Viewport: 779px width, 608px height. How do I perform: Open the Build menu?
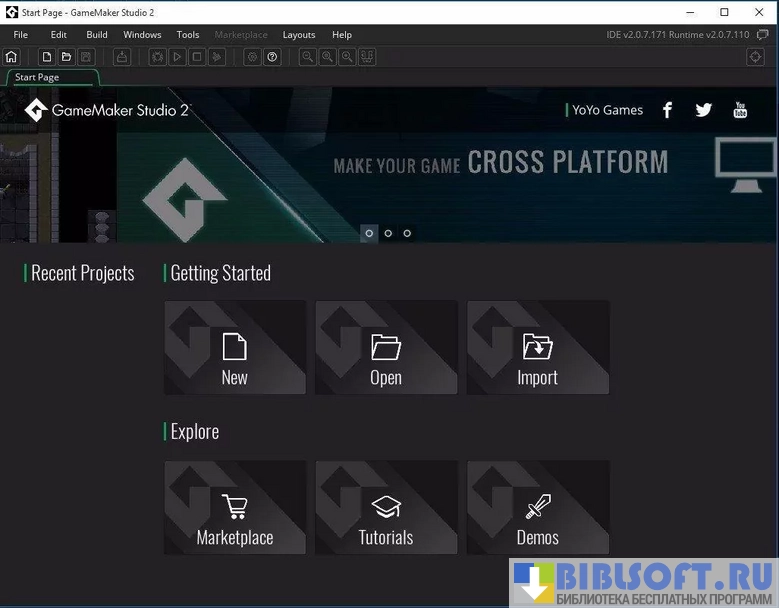point(96,35)
